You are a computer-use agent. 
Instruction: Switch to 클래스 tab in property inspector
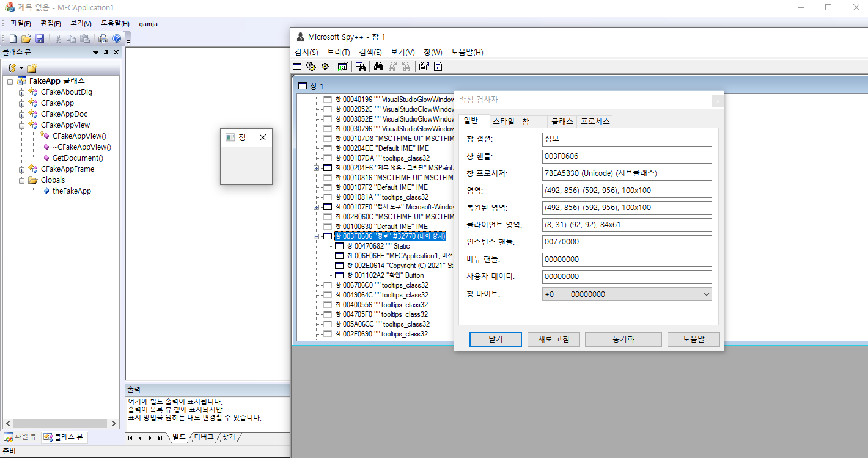tap(562, 122)
